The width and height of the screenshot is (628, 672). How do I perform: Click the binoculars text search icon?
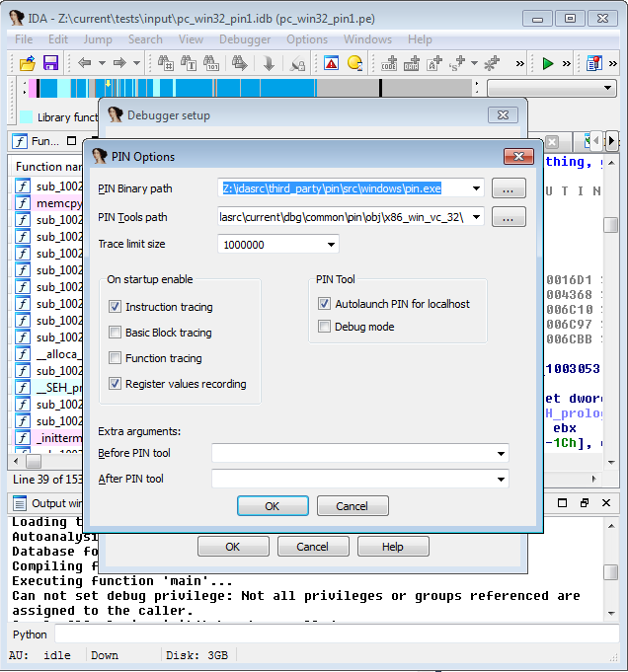point(189,63)
